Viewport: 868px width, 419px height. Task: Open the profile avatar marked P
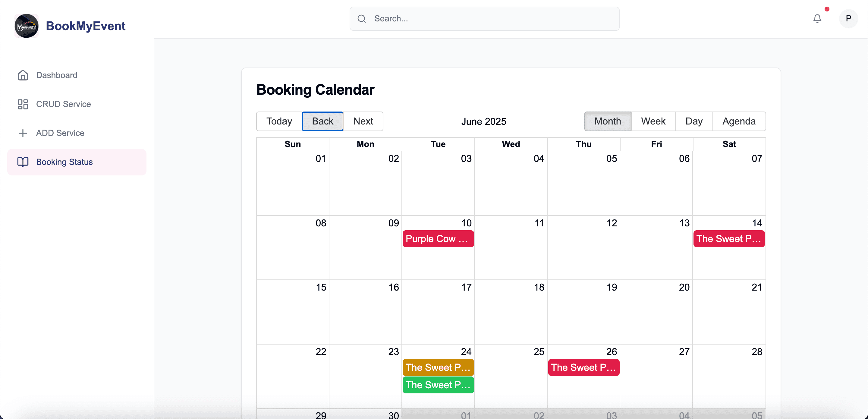[x=848, y=19]
